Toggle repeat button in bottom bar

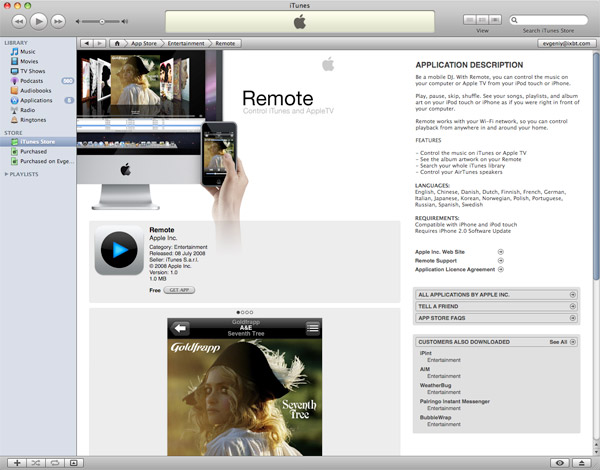[55, 463]
